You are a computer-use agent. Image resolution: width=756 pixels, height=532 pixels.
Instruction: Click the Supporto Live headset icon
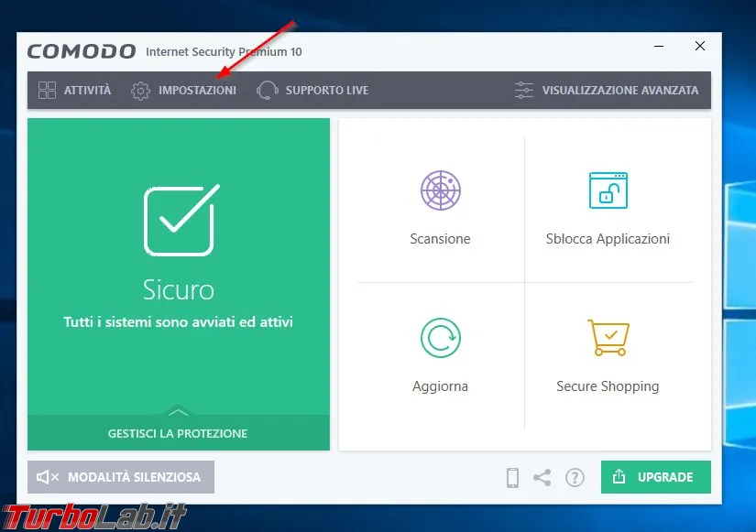click(267, 90)
